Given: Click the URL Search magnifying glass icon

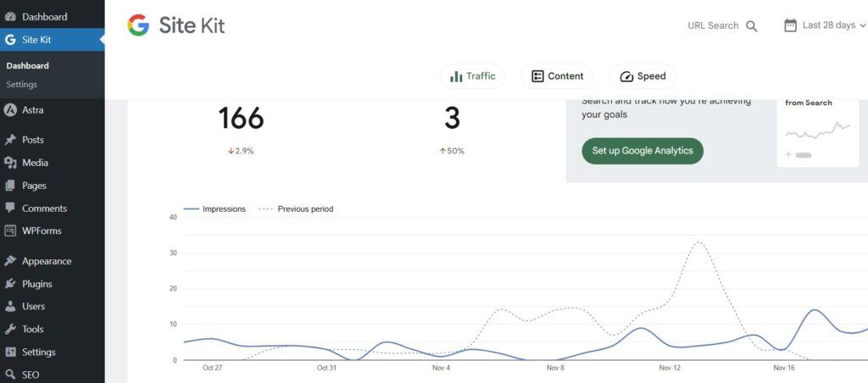Looking at the screenshot, I should pyautogui.click(x=751, y=26).
